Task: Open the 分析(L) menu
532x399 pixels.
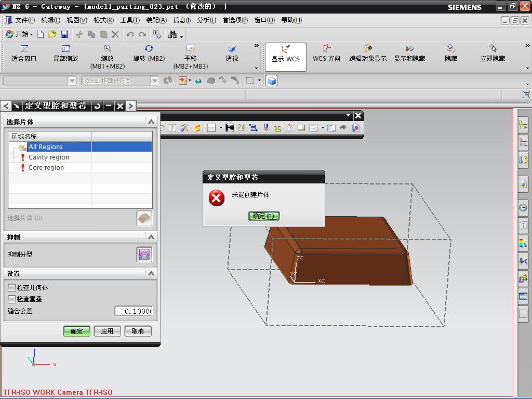Action: (x=206, y=20)
